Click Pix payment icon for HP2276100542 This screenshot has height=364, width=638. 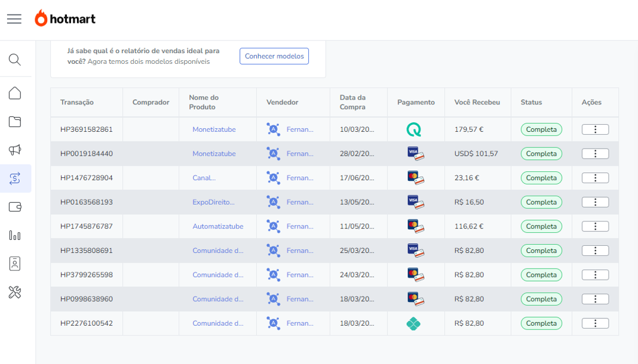[413, 323]
